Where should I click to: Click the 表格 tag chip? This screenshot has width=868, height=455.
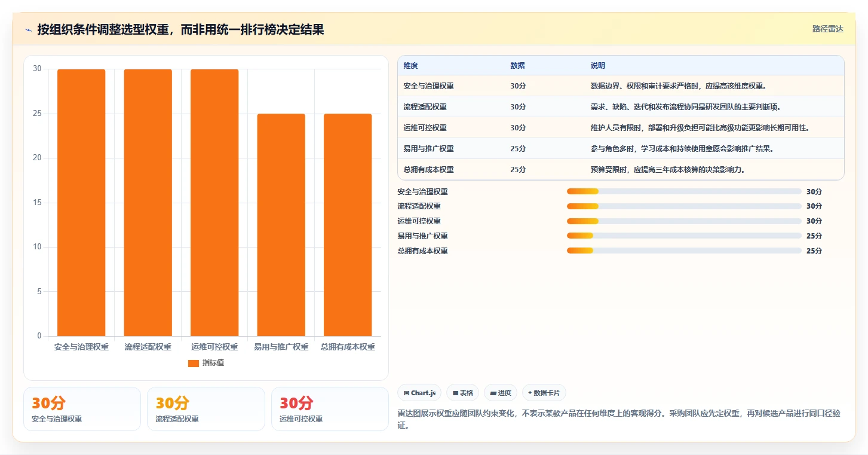462,393
